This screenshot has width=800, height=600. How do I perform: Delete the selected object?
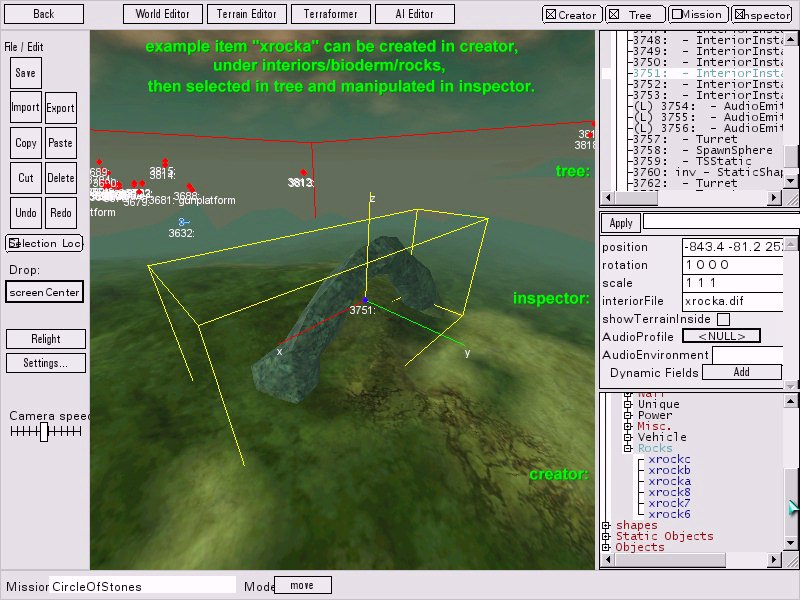point(61,178)
